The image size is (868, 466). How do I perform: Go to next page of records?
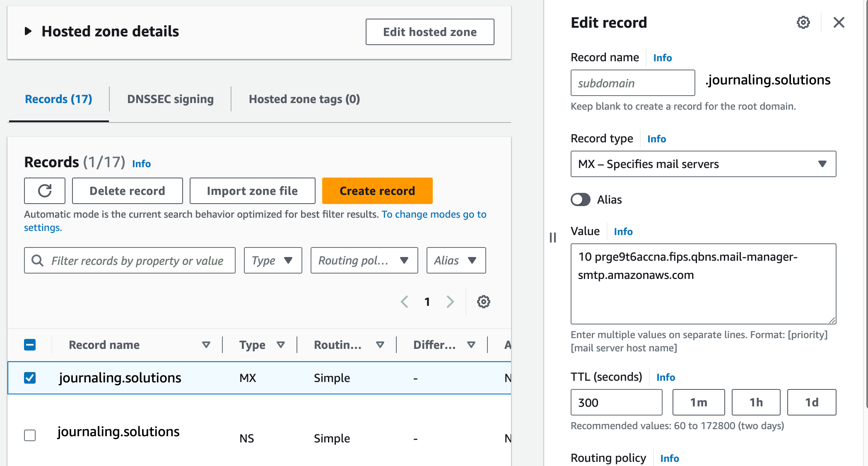coord(450,302)
